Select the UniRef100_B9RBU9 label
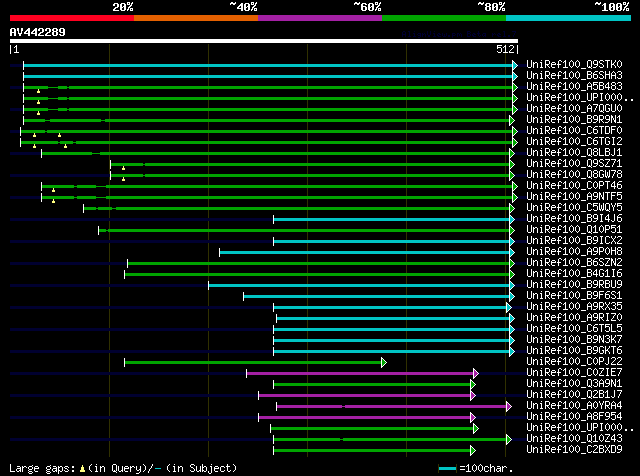The width and height of the screenshot is (640, 476). click(x=574, y=285)
